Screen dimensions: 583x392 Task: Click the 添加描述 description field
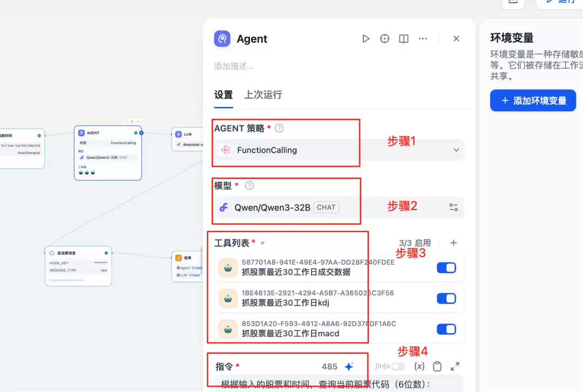pyautogui.click(x=234, y=66)
